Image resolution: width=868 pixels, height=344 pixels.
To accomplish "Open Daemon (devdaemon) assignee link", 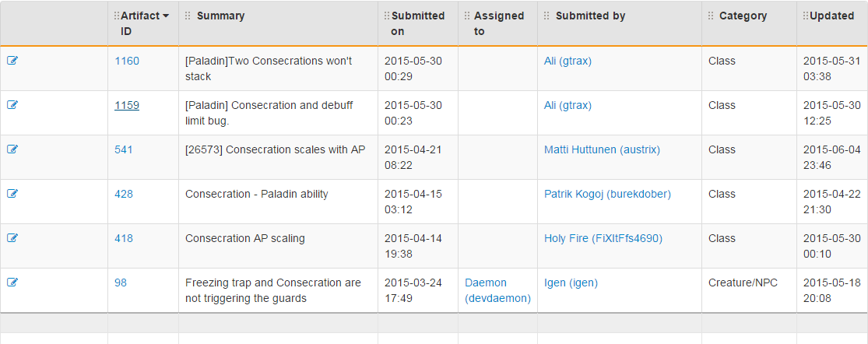I will point(497,290).
